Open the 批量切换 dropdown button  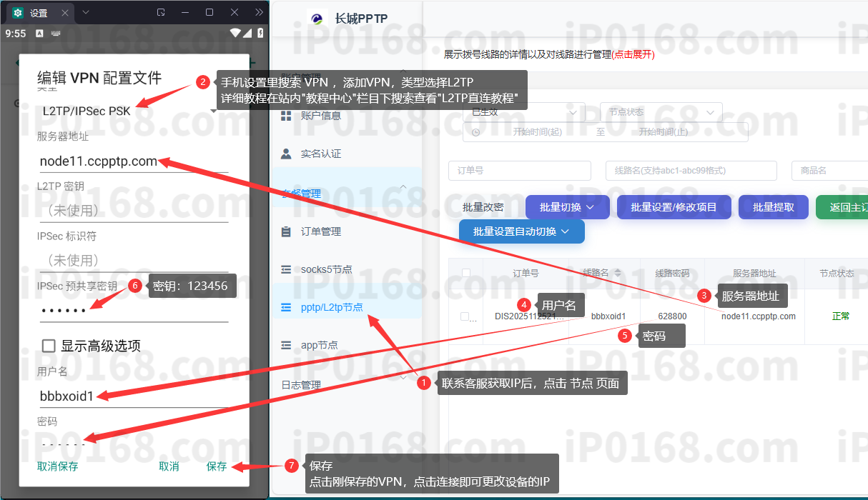click(x=568, y=207)
